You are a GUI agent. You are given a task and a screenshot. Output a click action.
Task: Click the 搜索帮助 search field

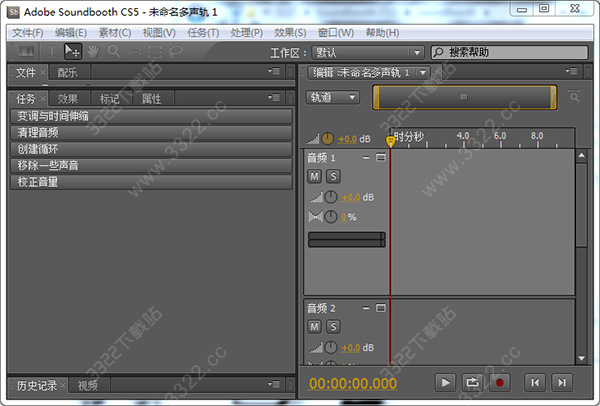(509, 52)
